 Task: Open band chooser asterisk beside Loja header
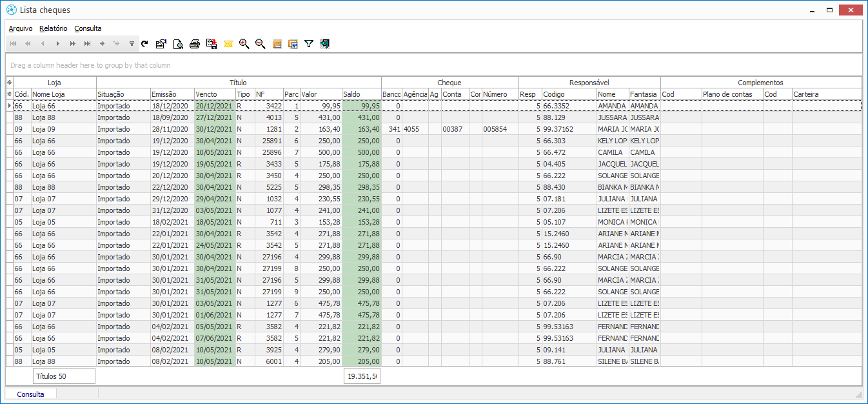(x=9, y=83)
